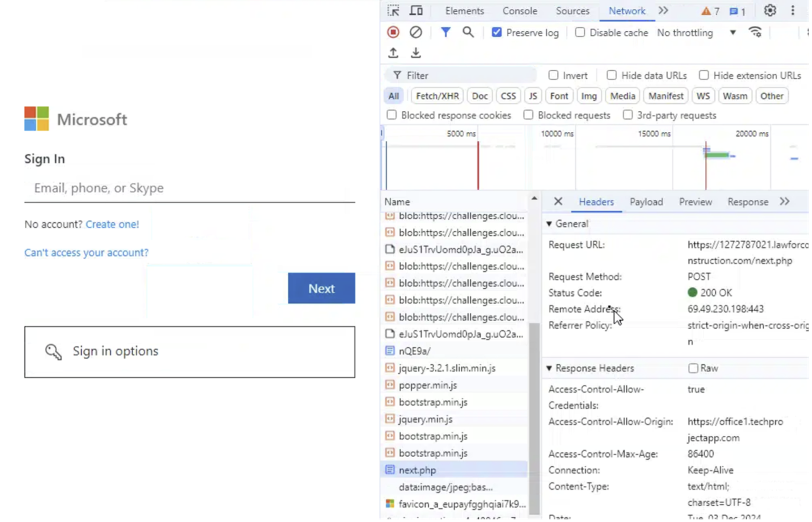812x522 pixels.
Task: Disable the Preserve log checkbox
Action: coord(497,32)
